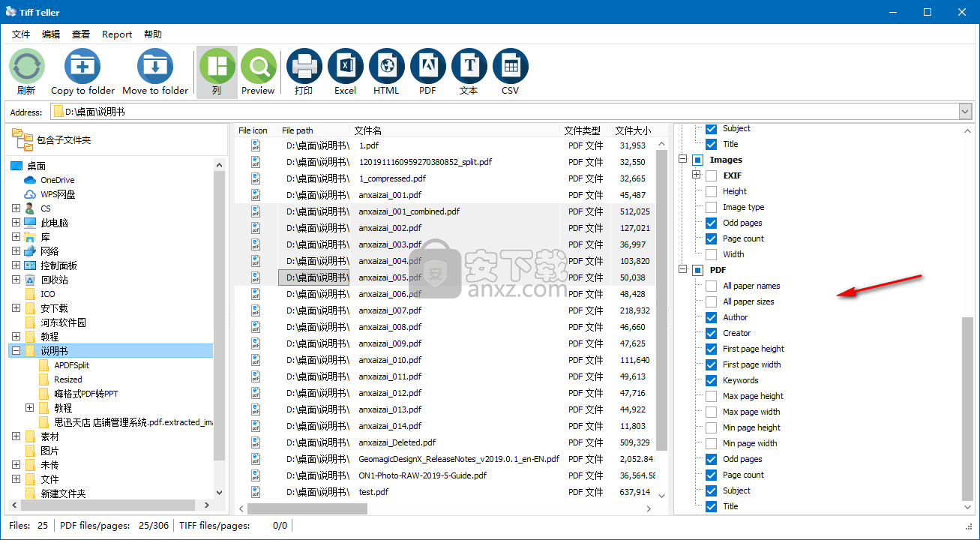This screenshot has width=980, height=540.
Task: Uncheck the Keywords checkbox
Action: [x=711, y=380]
